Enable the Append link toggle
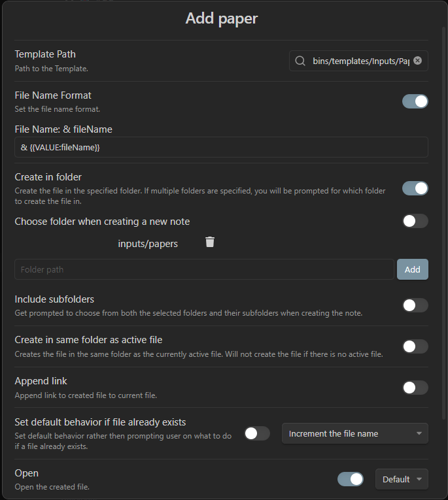This screenshot has height=500, width=448. (x=415, y=388)
